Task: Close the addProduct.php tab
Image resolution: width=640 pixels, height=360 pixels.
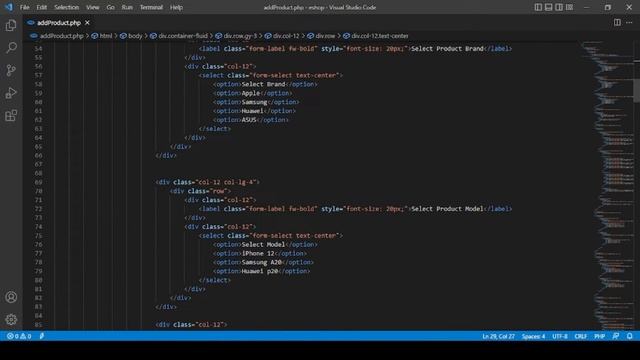Action: tap(87, 22)
